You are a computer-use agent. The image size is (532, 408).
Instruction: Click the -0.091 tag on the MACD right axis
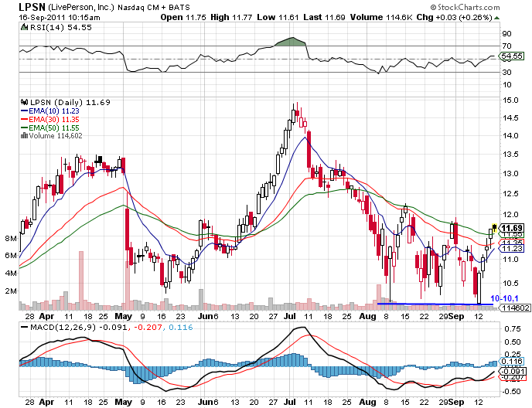coord(512,371)
